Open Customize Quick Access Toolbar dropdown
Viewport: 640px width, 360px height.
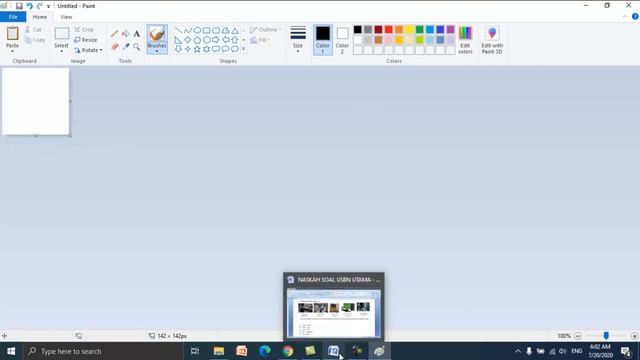coord(48,6)
